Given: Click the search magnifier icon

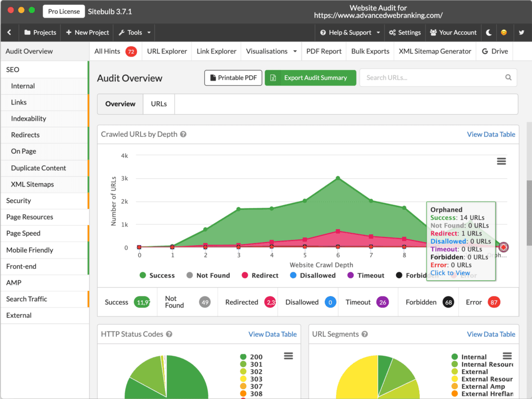Looking at the screenshot, I should pos(508,77).
